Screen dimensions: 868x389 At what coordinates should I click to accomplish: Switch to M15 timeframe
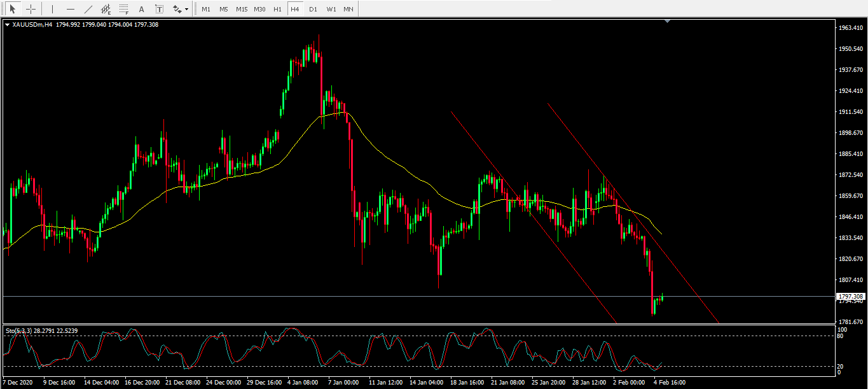click(241, 10)
